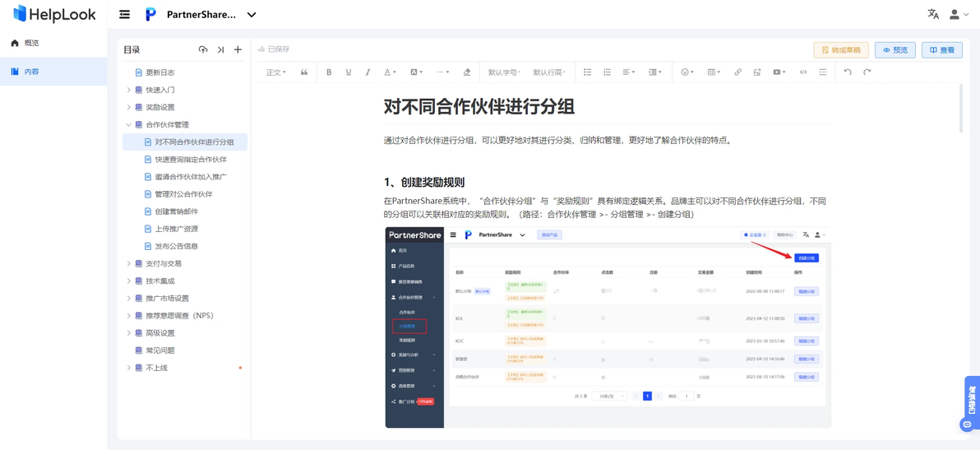
Task: Expand 推荐意愿调查（NPS） folder
Action: tap(129, 316)
